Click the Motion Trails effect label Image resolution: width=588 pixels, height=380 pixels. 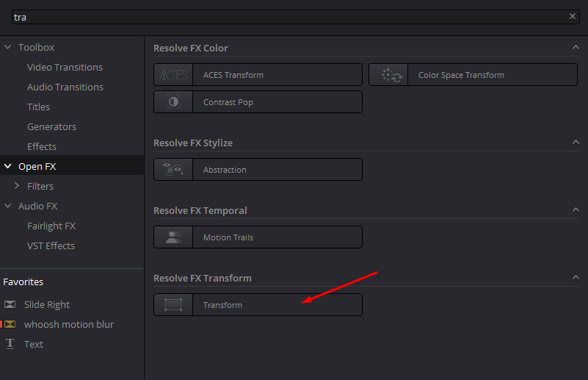point(228,237)
